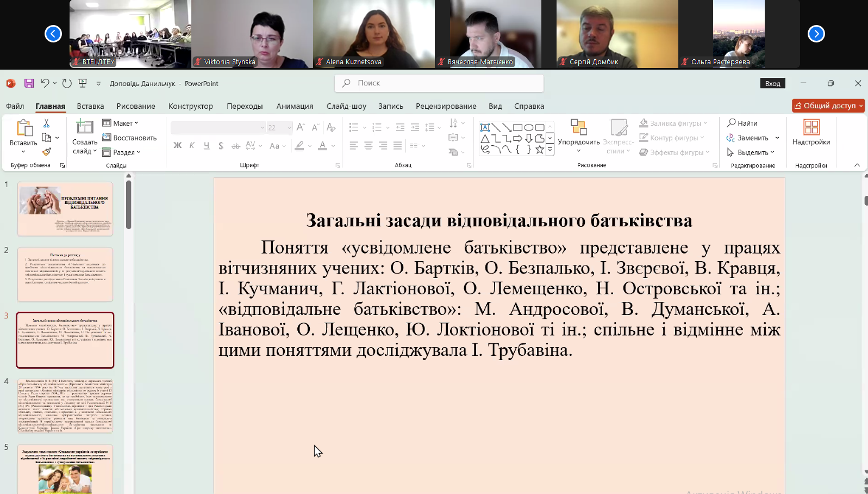Toggle italic (К) formatting
Screen dimensions: 868x494
click(x=192, y=146)
